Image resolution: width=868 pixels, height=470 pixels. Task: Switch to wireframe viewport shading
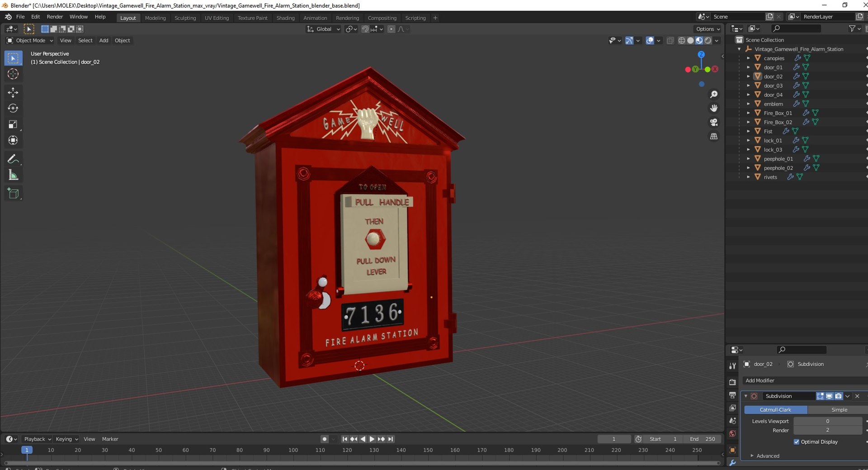coord(682,41)
